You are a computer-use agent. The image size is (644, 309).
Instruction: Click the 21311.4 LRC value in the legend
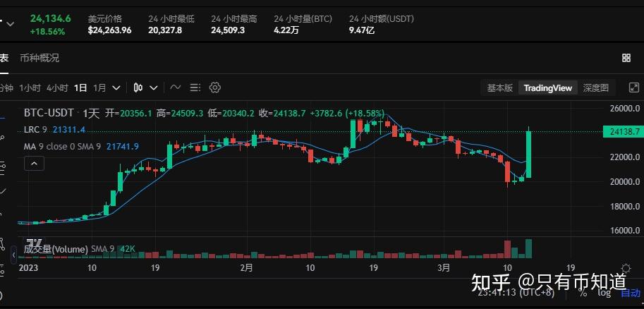pyautogui.click(x=69, y=130)
